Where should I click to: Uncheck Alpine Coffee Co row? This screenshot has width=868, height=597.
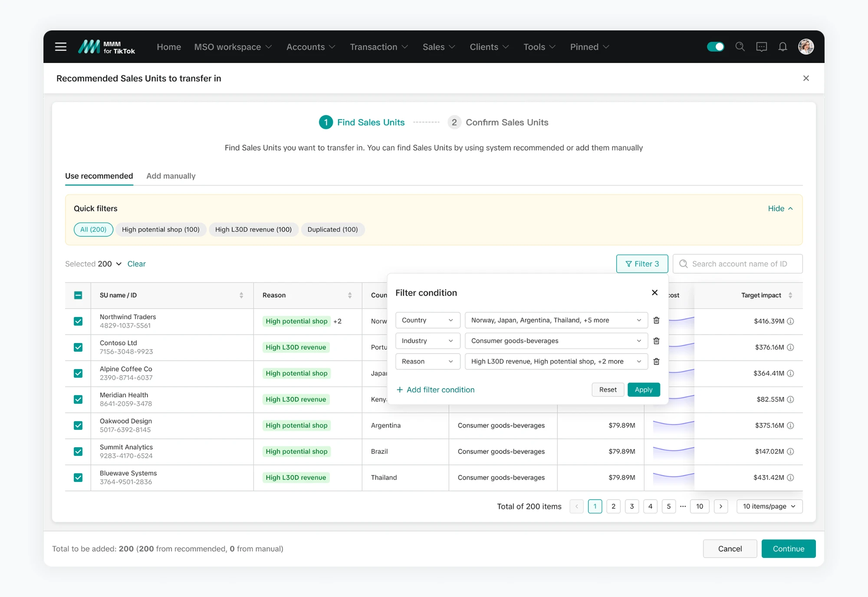[78, 373]
